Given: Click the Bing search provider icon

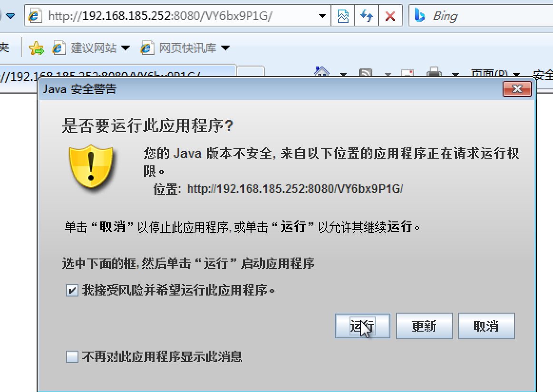Looking at the screenshot, I should pos(419,16).
